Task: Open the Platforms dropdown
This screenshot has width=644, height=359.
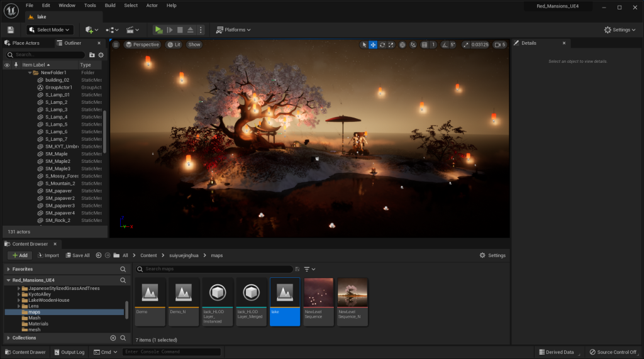Action: pyautogui.click(x=233, y=30)
